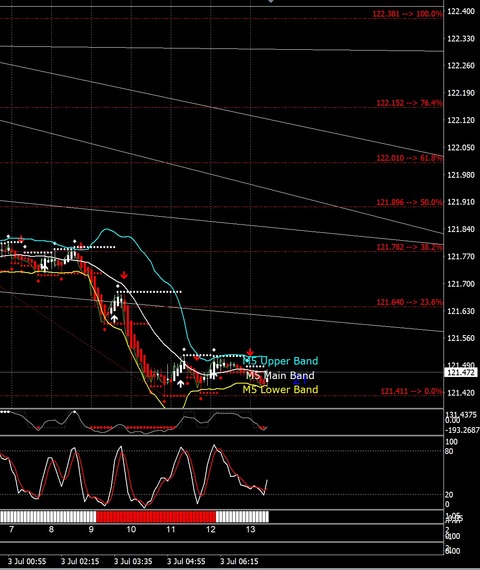Click time axis label 3 Jul 04:55
This screenshot has width=480, height=570.
[186, 562]
